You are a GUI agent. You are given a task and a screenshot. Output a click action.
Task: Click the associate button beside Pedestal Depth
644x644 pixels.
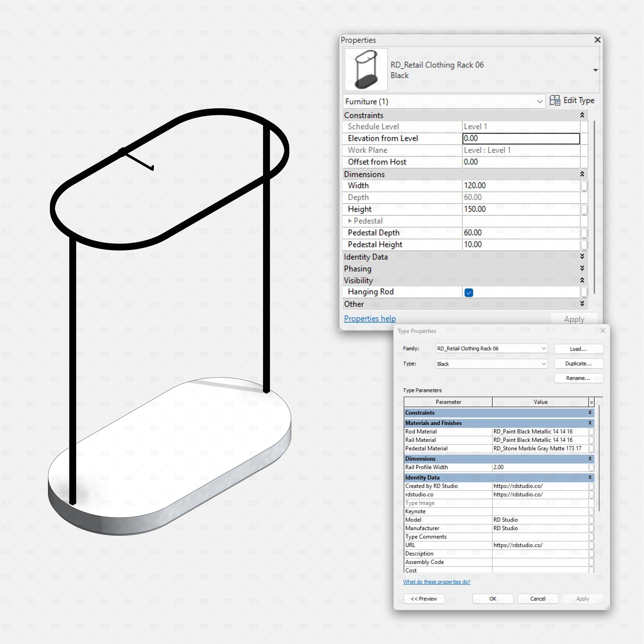click(x=584, y=233)
